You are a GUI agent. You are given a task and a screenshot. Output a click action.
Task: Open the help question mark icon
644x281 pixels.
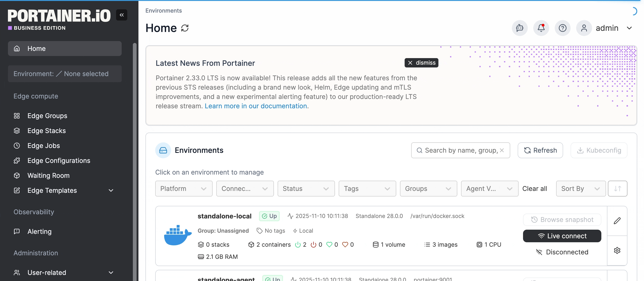tap(562, 28)
